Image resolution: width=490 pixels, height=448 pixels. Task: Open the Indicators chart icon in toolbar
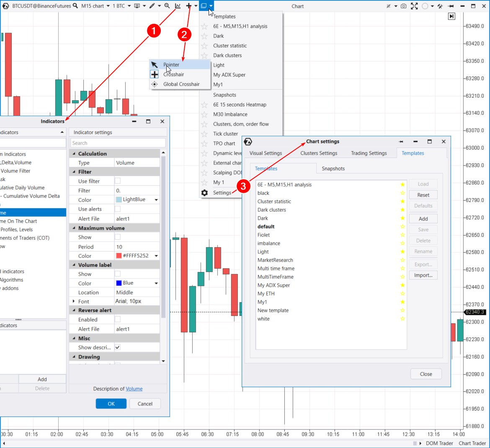pyautogui.click(x=178, y=6)
